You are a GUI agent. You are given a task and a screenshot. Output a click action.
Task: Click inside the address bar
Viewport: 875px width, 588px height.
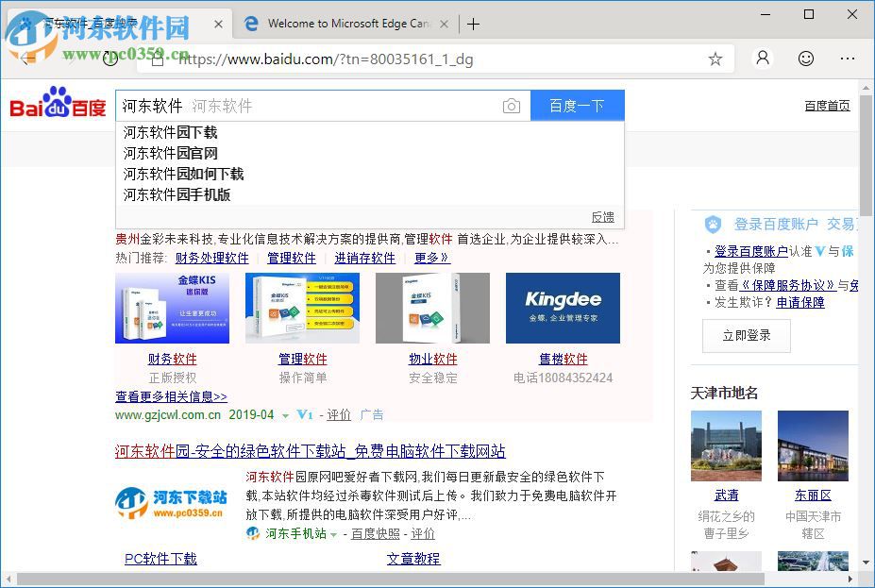pos(378,59)
